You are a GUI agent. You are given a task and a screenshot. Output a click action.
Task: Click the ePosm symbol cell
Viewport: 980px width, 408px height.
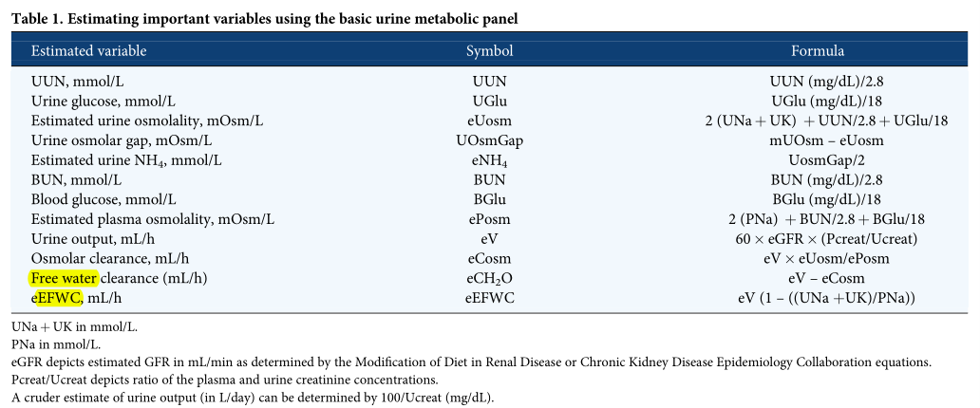(x=489, y=219)
